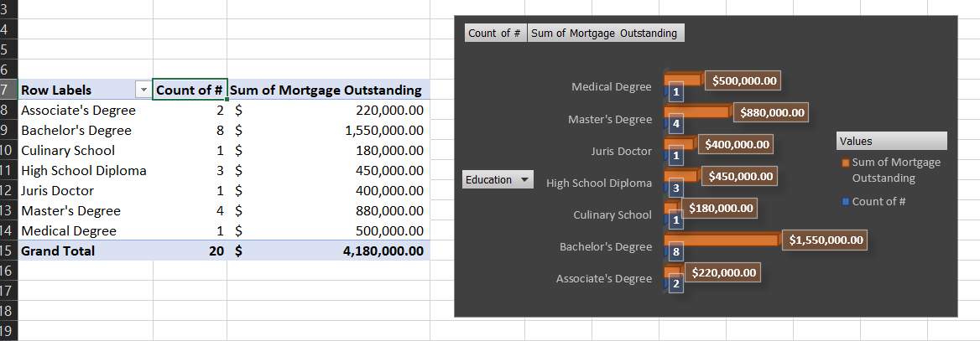This screenshot has height=341, width=980.
Task: Click the Count of # chart field button
Action: (495, 34)
